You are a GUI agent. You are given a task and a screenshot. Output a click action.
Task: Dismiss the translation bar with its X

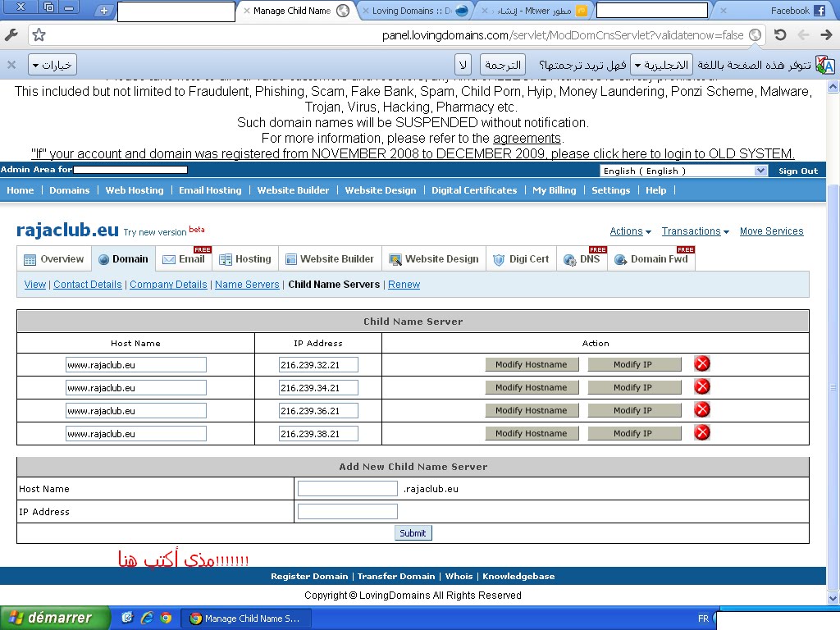click(11, 65)
